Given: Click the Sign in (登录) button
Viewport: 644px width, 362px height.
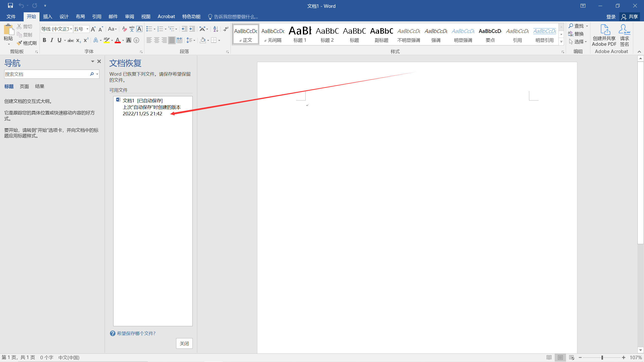Looking at the screenshot, I should pyautogui.click(x=611, y=17).
